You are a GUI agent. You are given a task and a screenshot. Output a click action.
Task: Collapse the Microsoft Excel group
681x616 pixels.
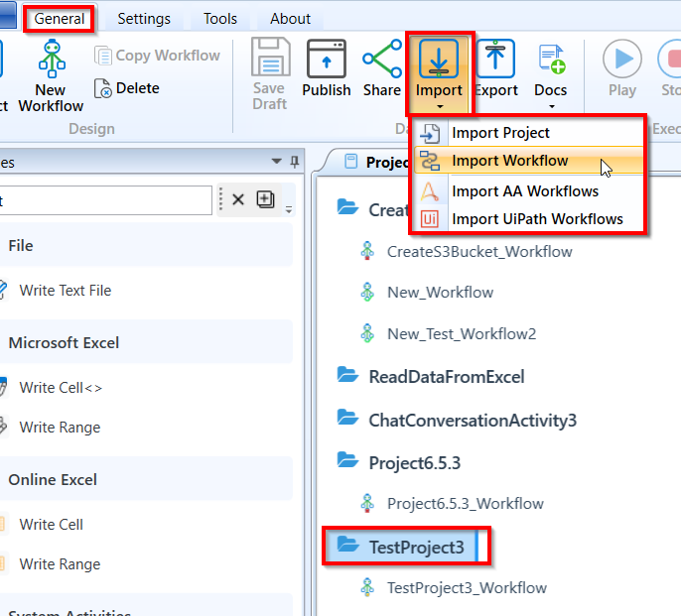146,343
